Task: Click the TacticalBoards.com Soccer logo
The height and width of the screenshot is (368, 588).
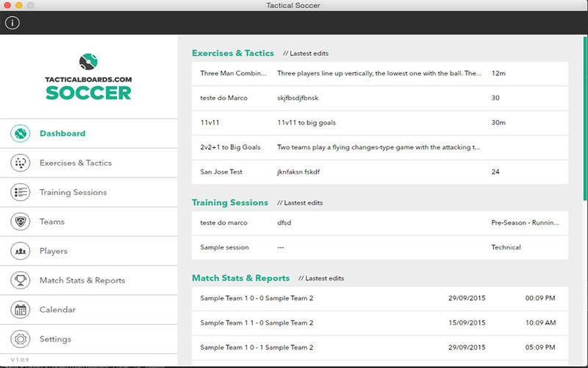Action: tap(88, 77)
